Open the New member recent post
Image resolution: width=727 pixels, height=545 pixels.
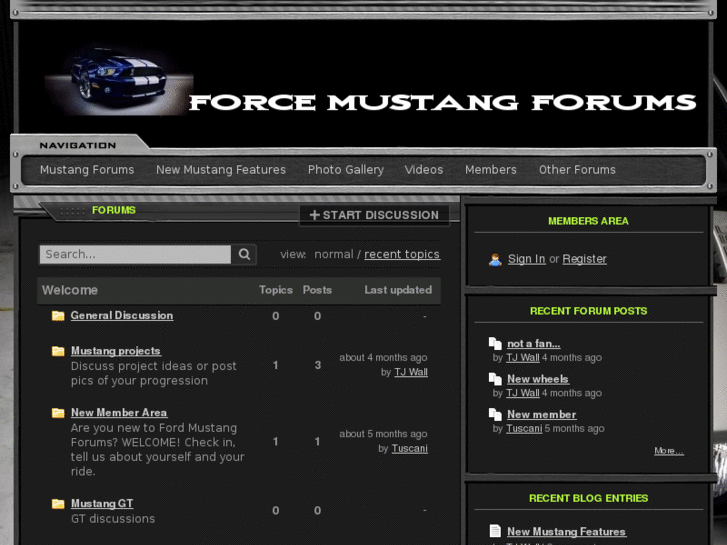[x=542, y=414]
